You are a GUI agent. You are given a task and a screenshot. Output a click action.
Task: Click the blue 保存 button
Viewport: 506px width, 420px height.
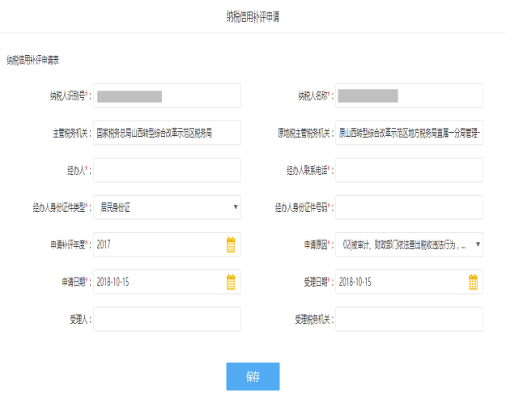pyautogui.click(x=253, y=376)
